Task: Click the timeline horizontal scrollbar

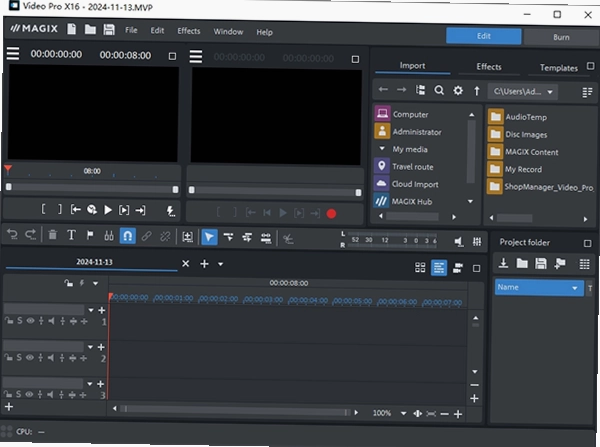Action: tap(235, 412)
